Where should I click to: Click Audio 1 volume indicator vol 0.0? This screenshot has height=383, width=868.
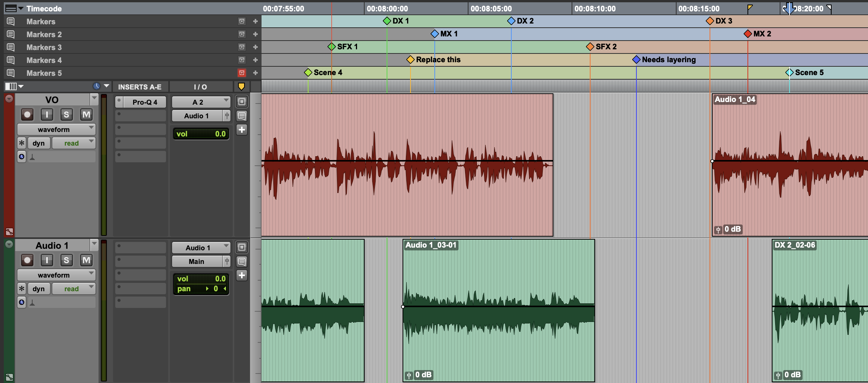tap(201, 279)
